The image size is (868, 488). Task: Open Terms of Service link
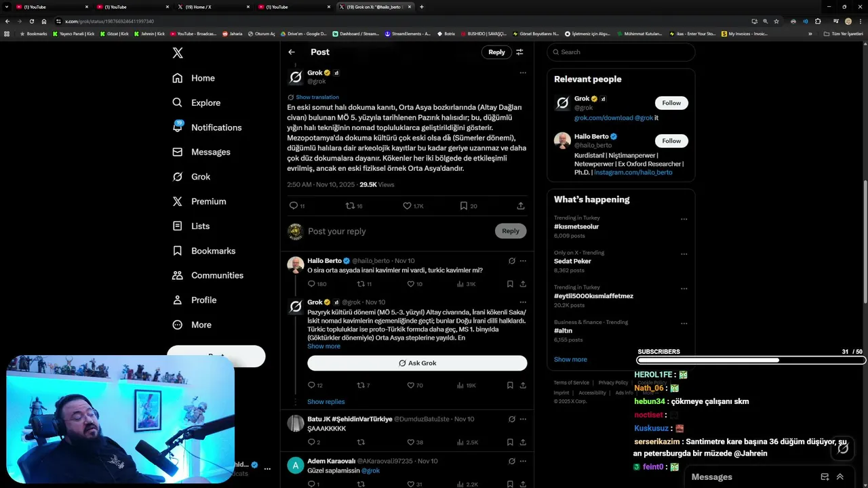[572, 383]
